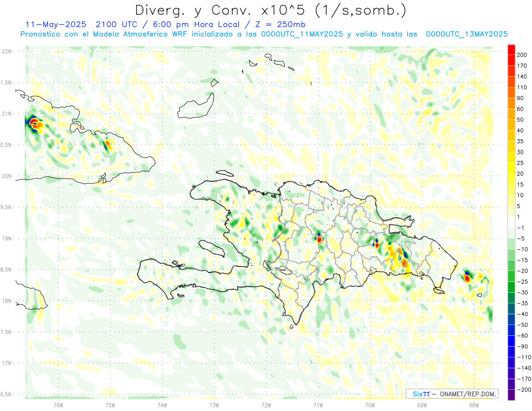Click the positive 60 color bar label
The height and width of the screenshot is (411, 532).
click(x=520, y=109)
